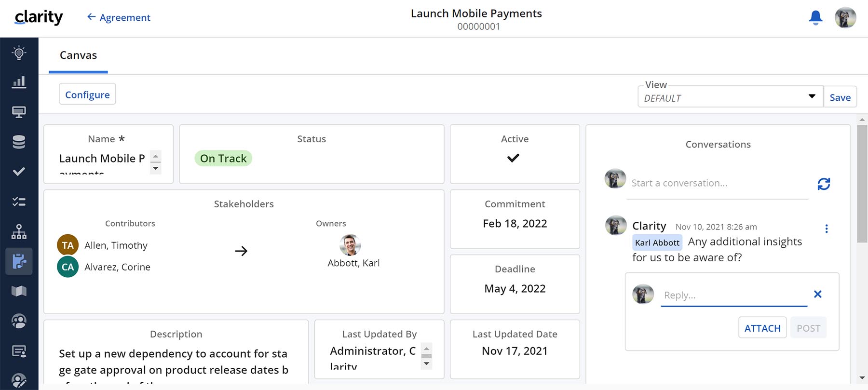Screen dimensions: 868x390
Task: Open the lightbulb ideas icon in sidebar
Action: coord(19,53)
